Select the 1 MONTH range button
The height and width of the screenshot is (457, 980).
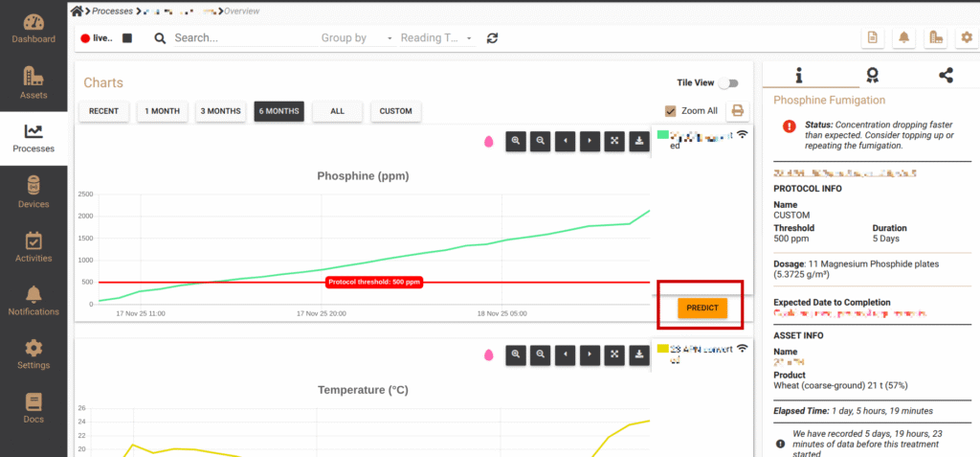coord(162,111)
